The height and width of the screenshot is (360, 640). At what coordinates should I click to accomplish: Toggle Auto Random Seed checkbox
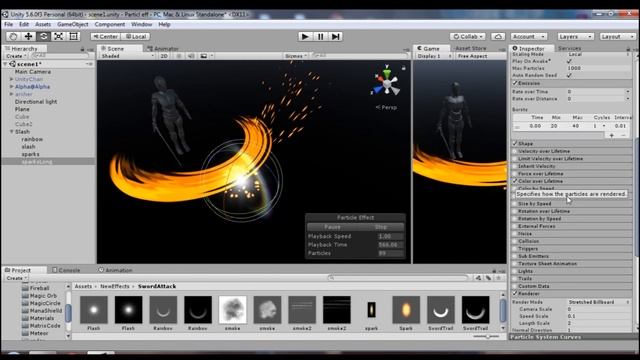(x=569, y=76)
